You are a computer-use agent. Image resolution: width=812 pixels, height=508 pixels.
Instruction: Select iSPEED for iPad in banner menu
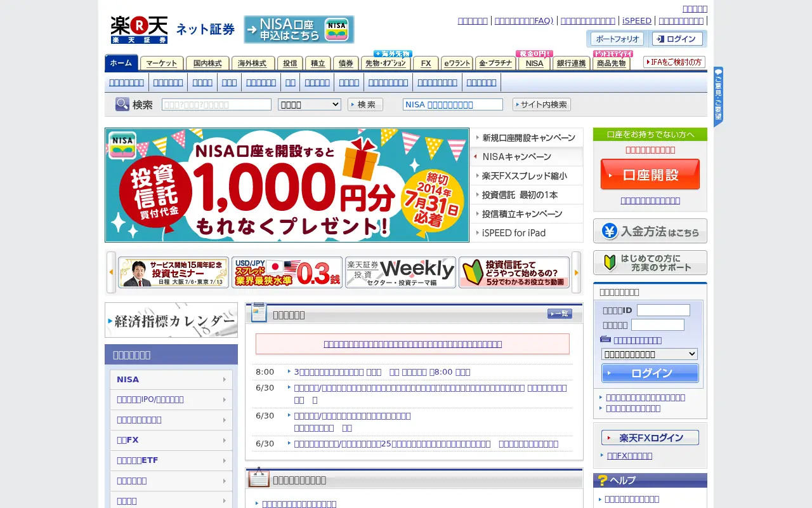point(527,233)
